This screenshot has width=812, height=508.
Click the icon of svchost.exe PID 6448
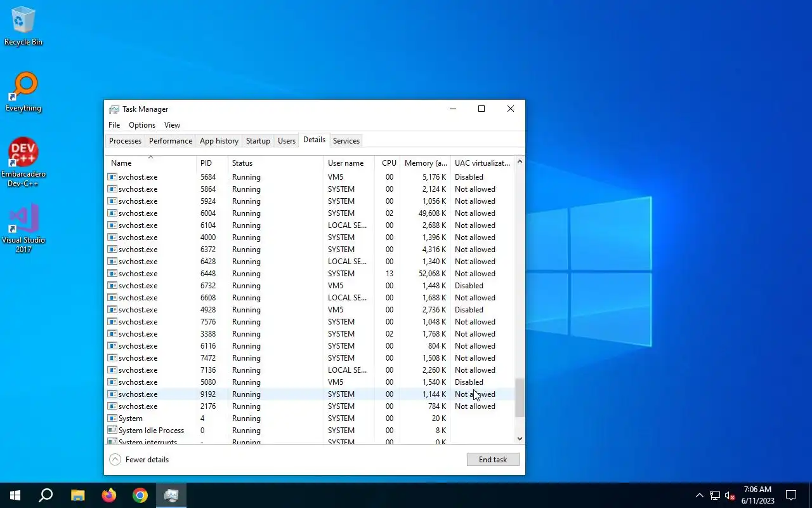(112, 274)
